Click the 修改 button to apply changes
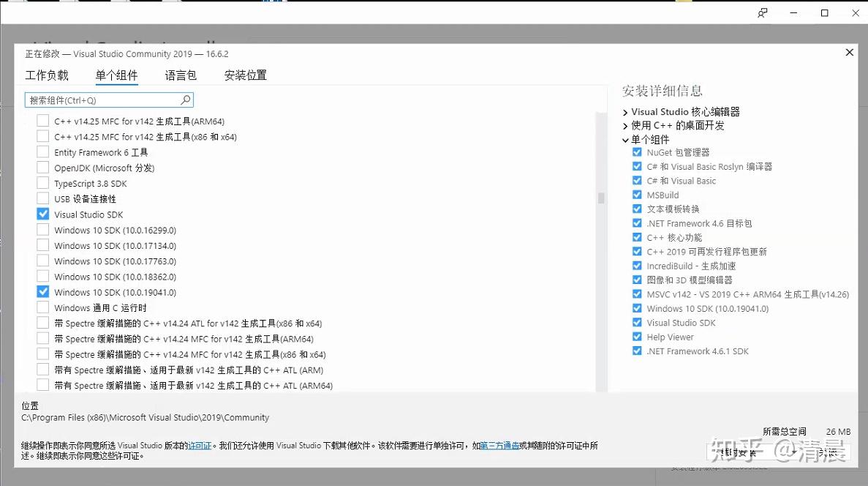The height and width of the screenshot is (486, 868). pyautogui.click(x=827, y=452)
